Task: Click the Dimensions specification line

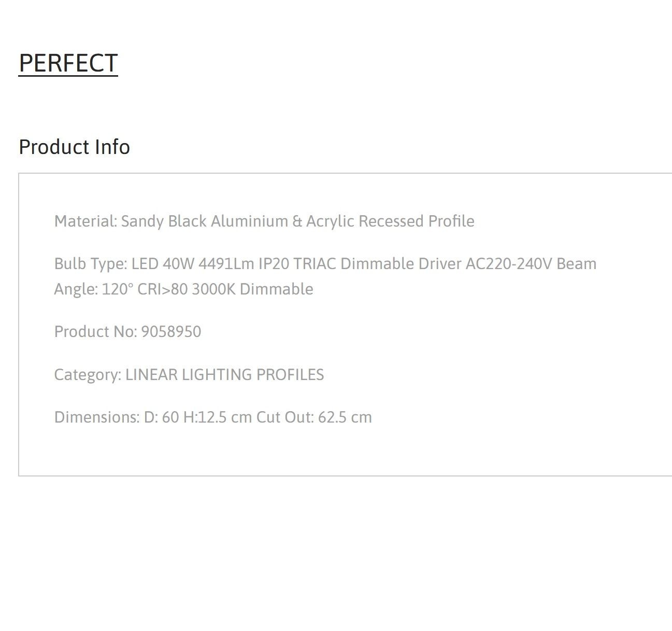Action: pyautogui.click(x=213, y=417)
